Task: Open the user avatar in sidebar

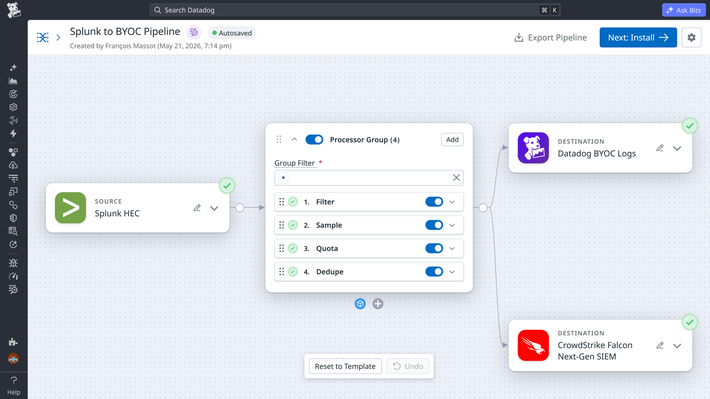Action: 13,359
